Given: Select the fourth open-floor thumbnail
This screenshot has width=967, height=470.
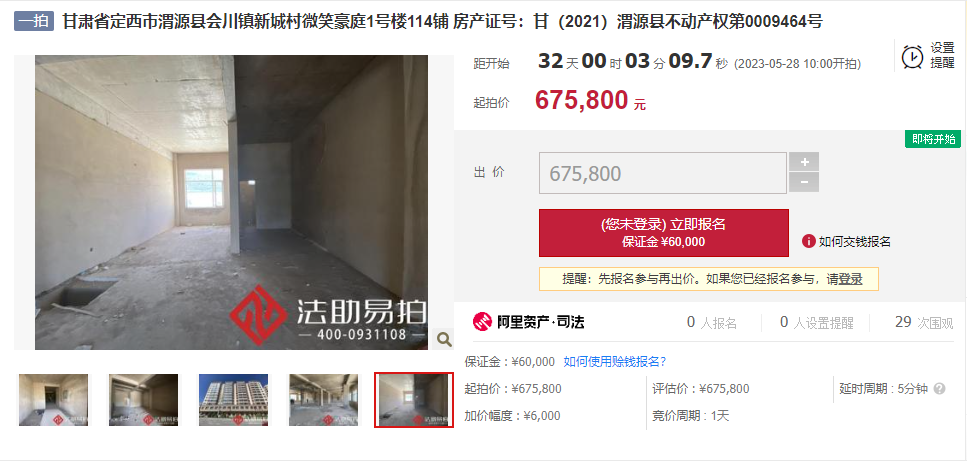Looking at the screenshot, I should 323,400.
